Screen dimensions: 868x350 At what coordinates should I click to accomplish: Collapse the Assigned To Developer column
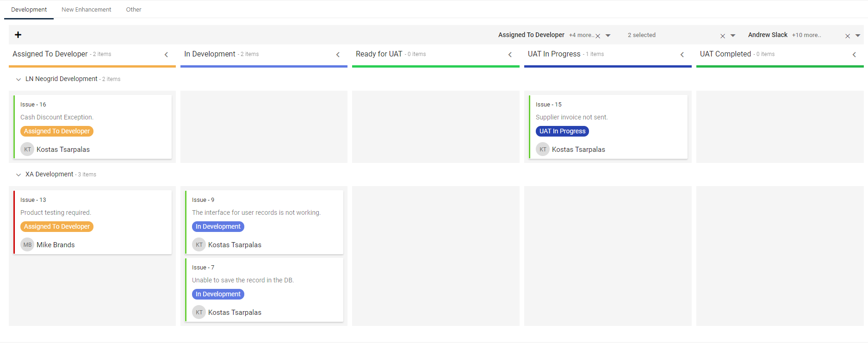click(x=166, y=55)
